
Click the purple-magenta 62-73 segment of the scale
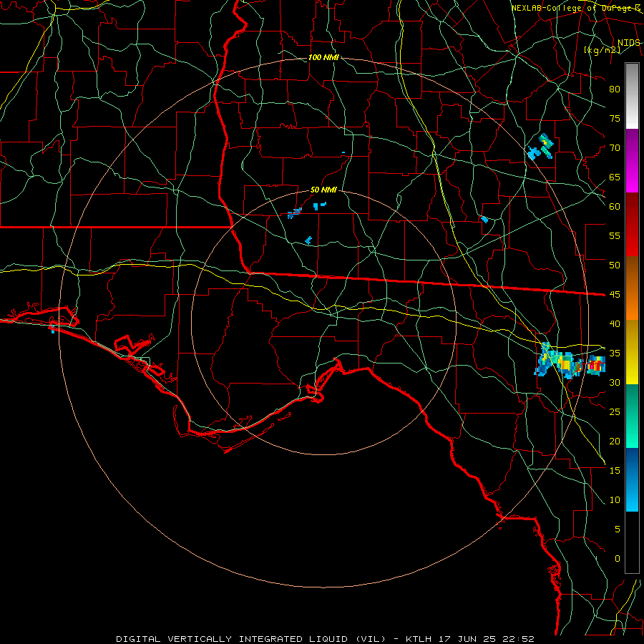[x=632, y=160]
